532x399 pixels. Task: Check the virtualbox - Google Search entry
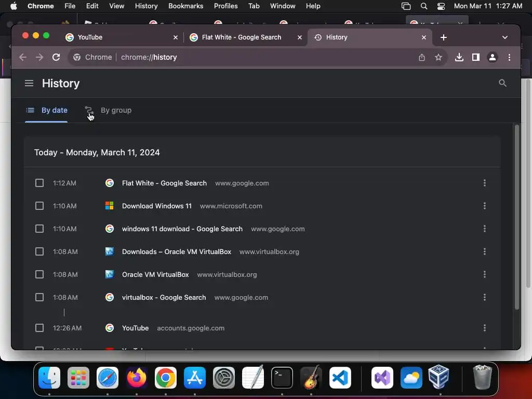[x=39, y=297]
